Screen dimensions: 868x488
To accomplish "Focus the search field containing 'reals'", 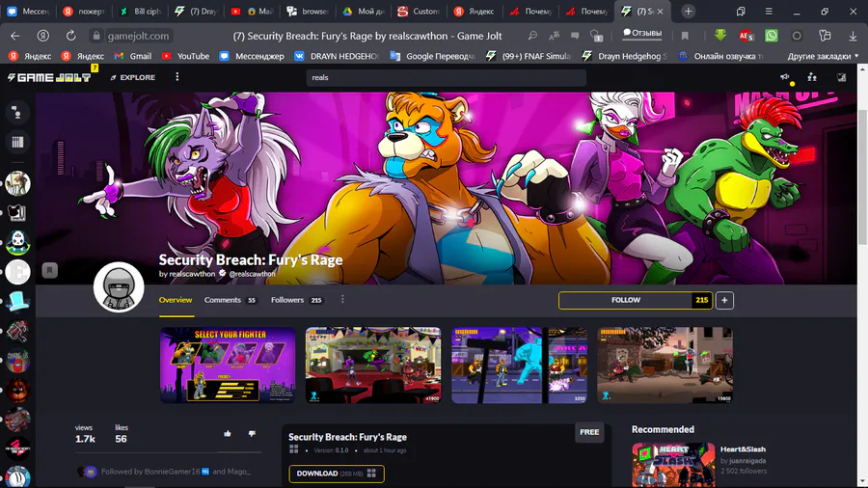I will pos(447,77).
